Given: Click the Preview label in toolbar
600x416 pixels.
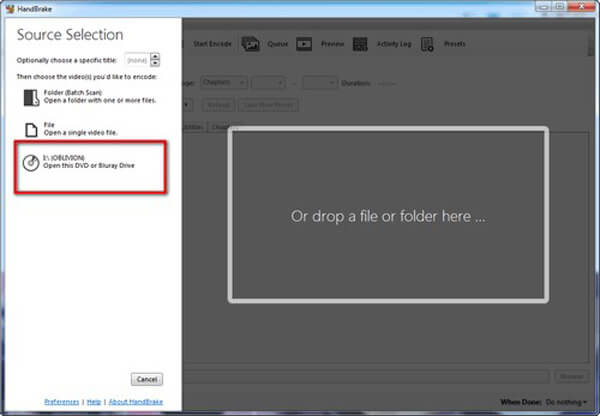Looking at the screenshot, I should (x=333, y=44).
